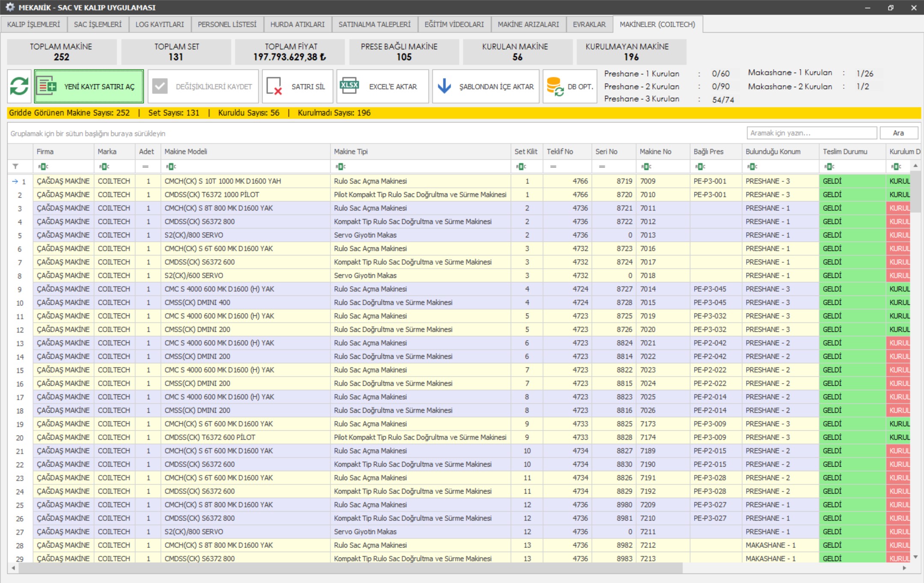Click the green refresh arrows icon
Viewport: 924px width, 583px height.
pyautogui.click(x=19, y=86)
